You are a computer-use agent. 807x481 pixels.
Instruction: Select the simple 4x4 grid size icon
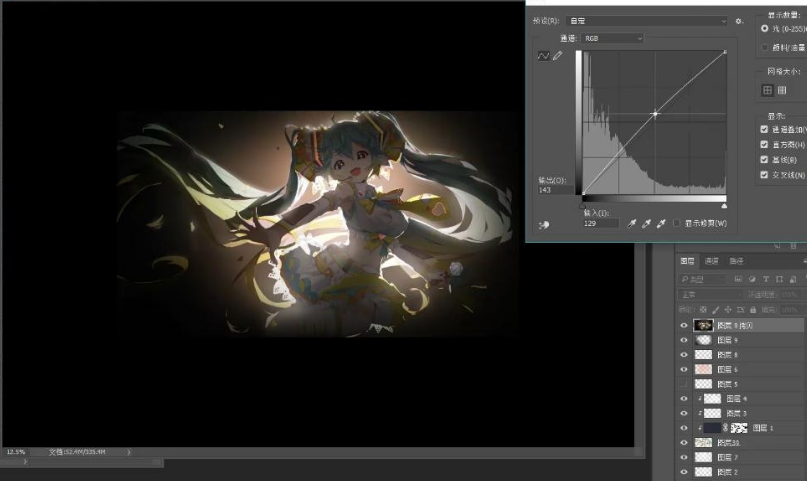coord(768,90)
